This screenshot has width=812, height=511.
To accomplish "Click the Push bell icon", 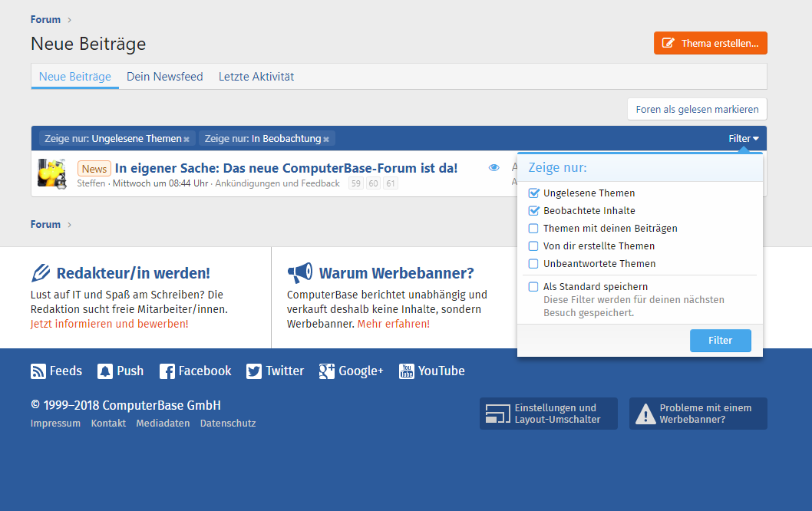I will point(105,371).
